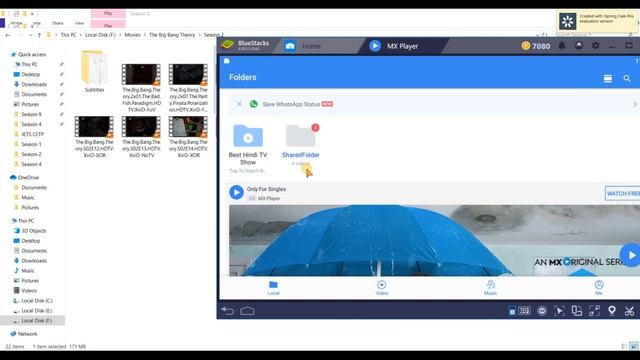
Task: Open Explorer recent locations dropdown
Action: coord(30,35)
